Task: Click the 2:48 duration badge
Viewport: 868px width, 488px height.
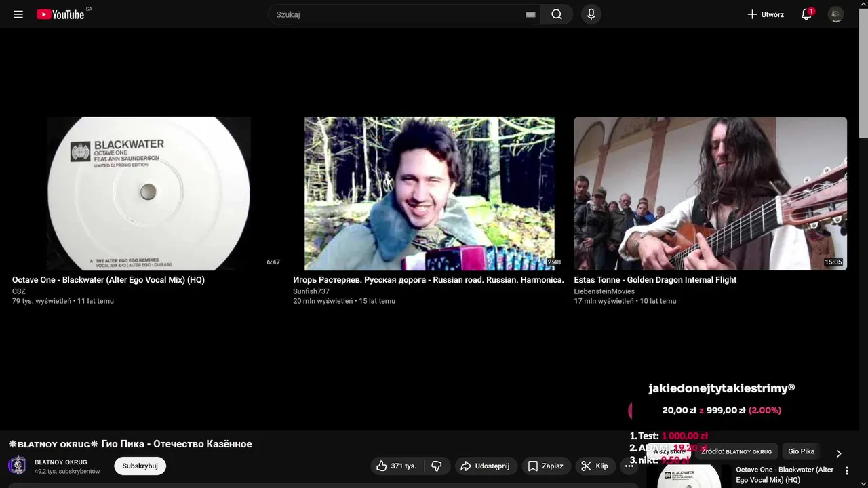Action: pyautogui.click(x=554, y=262)
